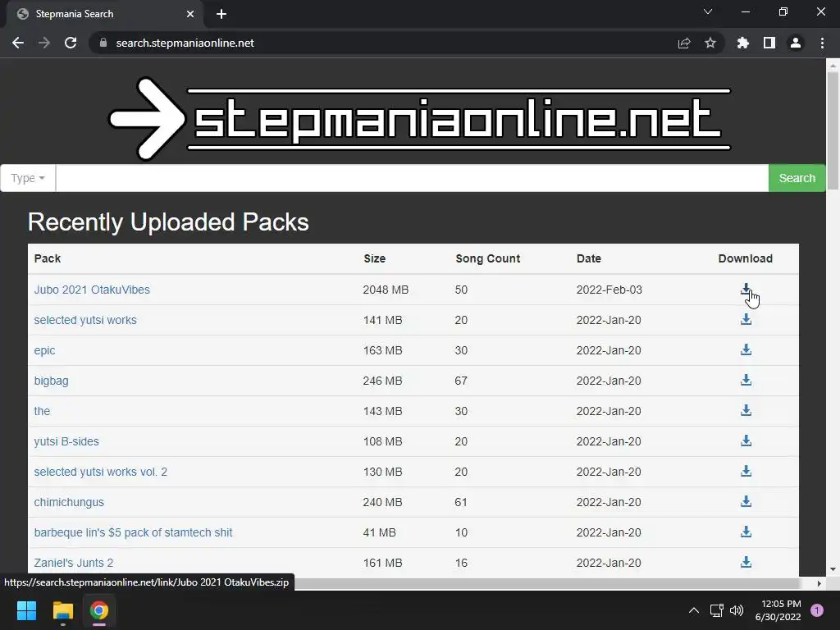Go back in browser history
This screenshot has width=840, height=630.
coord(18,43)
